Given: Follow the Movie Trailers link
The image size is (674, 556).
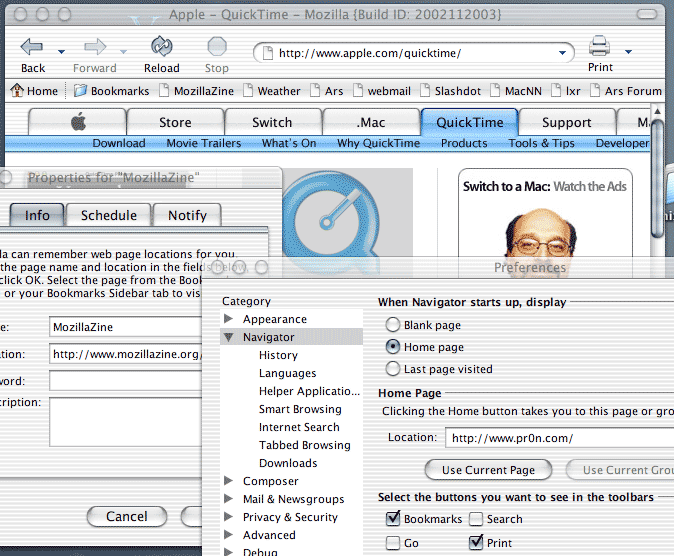Looking at the screenshot, I should (204, 143).
